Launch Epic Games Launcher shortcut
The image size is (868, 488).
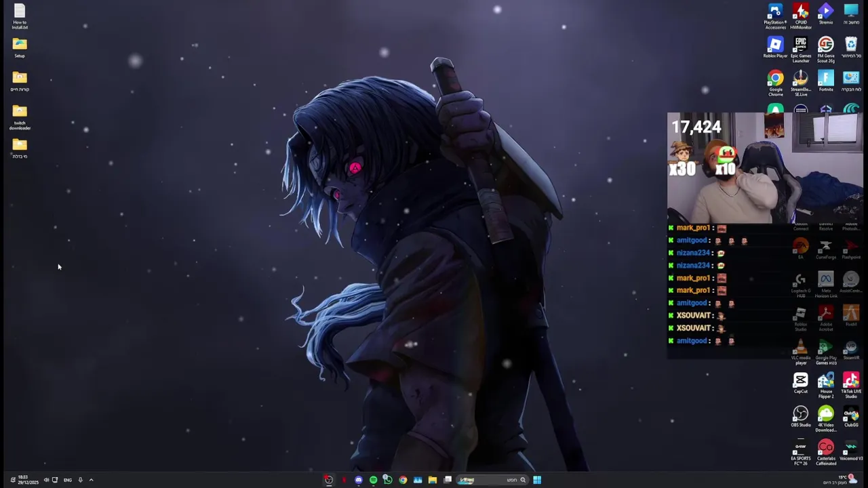click(801, 50)
